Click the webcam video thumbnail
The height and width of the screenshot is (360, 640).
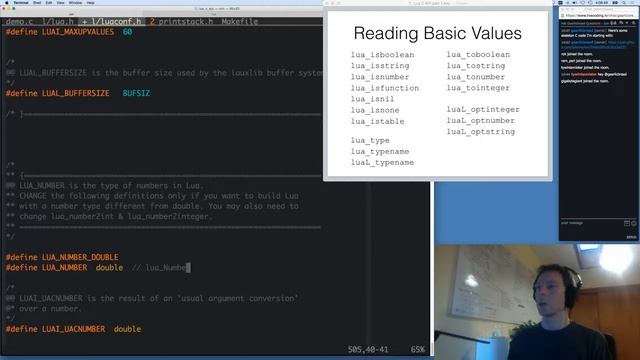537,302
